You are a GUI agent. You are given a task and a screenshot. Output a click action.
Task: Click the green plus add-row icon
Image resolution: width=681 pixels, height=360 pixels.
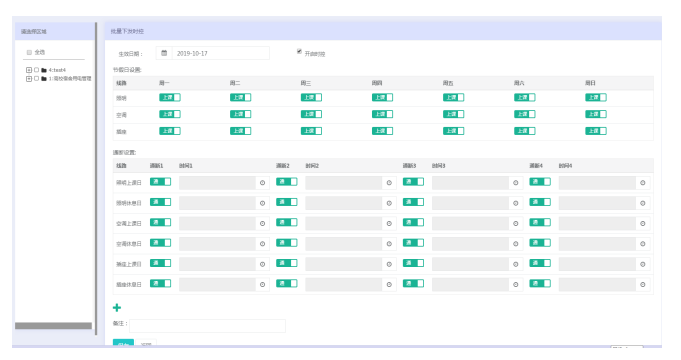click(x=117, y=307)
